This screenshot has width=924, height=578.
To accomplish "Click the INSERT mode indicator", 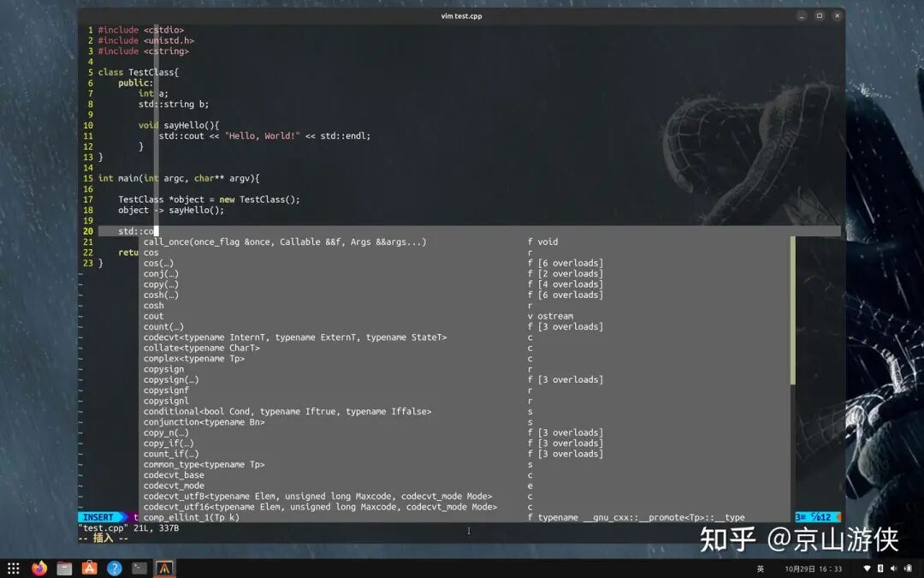I will pos(98,517).
